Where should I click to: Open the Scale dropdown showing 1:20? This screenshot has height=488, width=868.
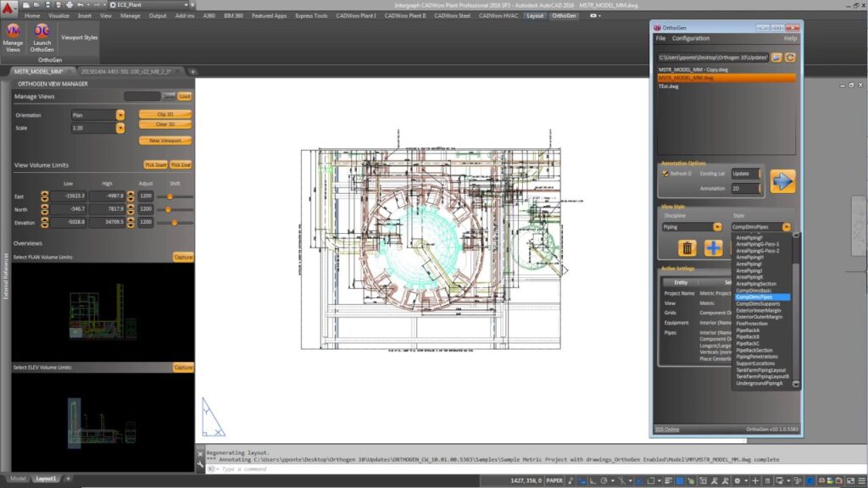(120, 128)
